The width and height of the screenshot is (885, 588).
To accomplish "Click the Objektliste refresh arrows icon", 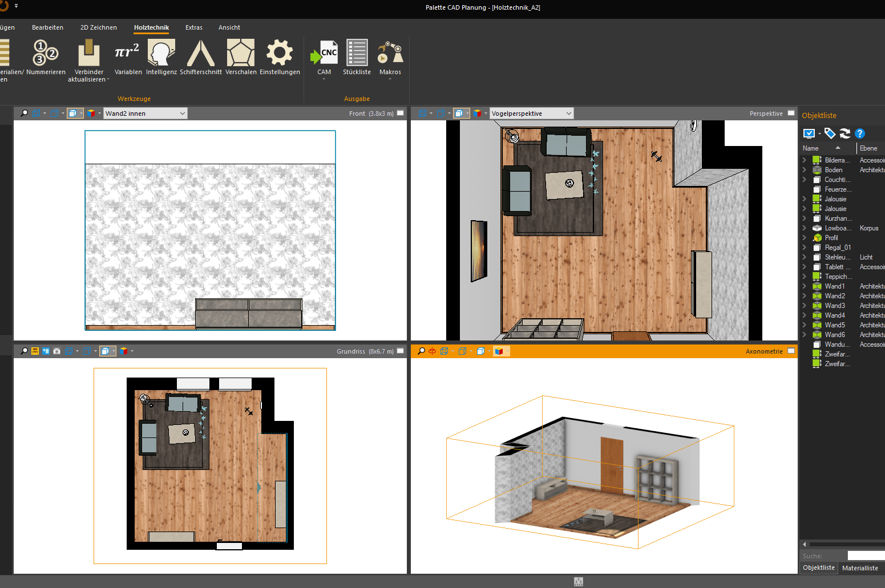I will (845, 133).
